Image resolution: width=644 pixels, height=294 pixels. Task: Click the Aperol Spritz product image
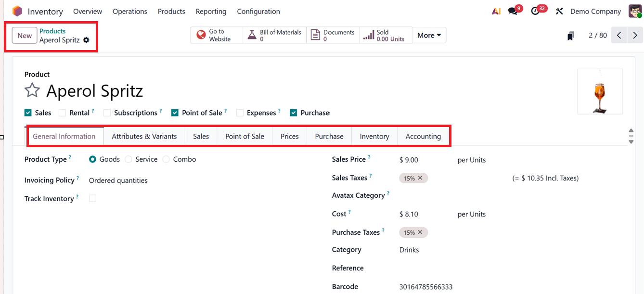click(600, 91)
